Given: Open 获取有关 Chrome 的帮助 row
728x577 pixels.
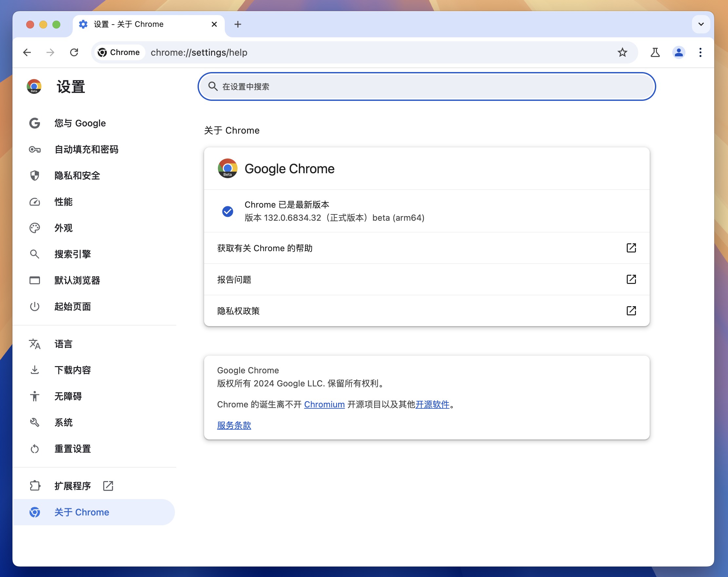Looking at the screenshot, I should click(x=427, y=248).
